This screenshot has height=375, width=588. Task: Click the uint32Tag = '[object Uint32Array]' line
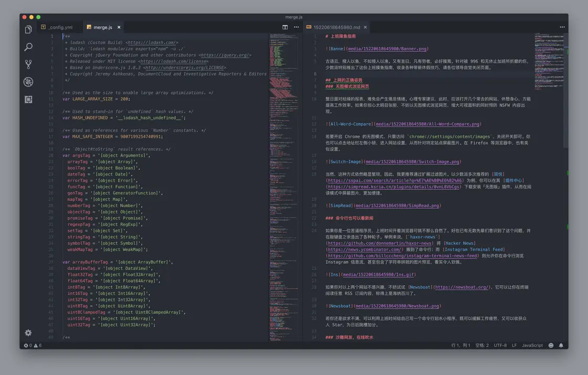tap(111, 325)
